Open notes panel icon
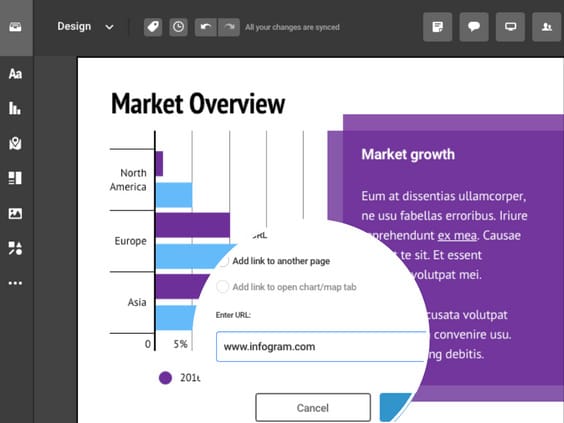The width and height of the screenshot is (564, 423). point(437,27)
